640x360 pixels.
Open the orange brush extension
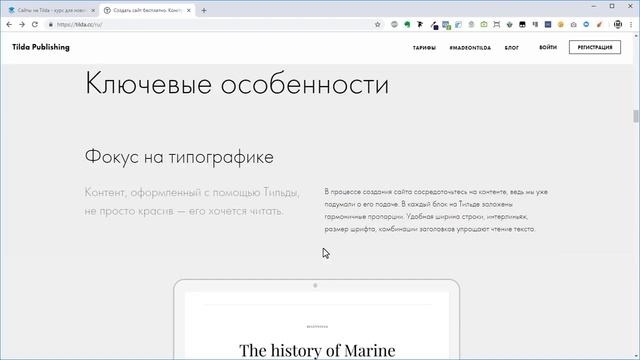pyautogui.click(x=599, y=24)
